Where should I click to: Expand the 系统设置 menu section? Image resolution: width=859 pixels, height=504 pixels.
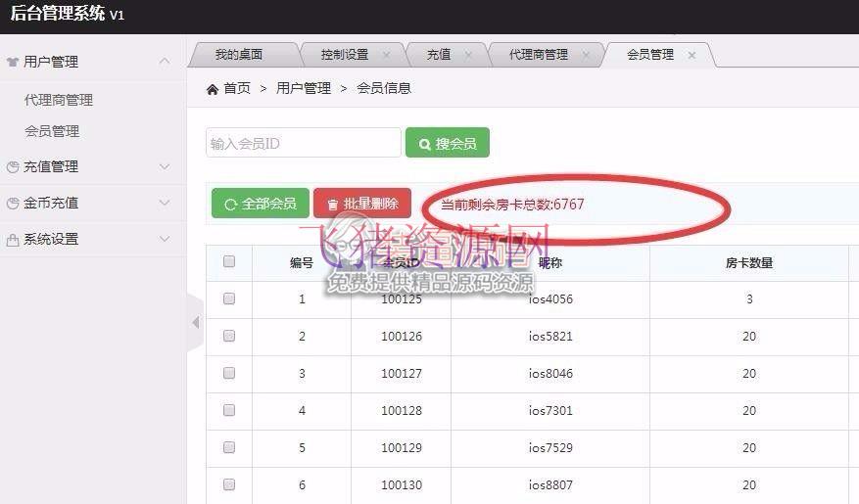click(165, 239)
